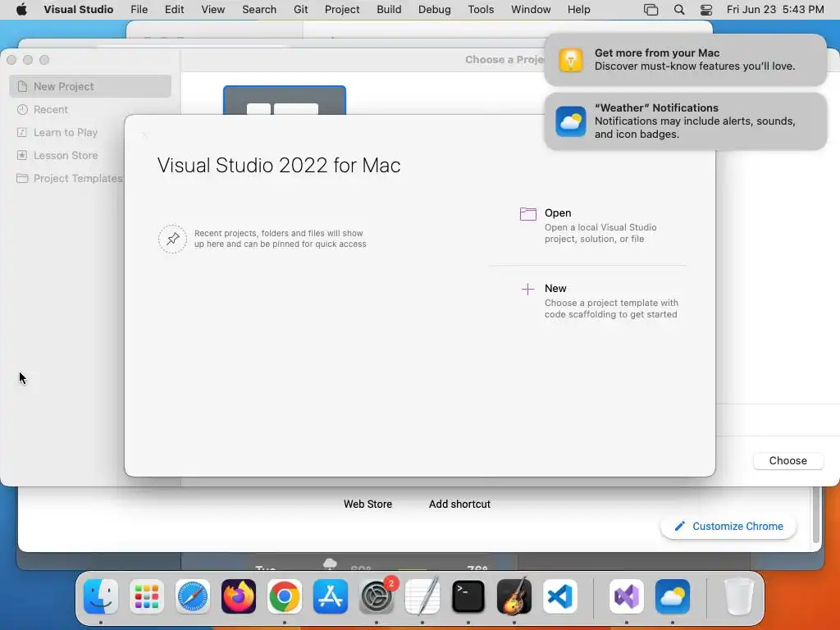Open the Get more from your Mac notification

[685, 60]
